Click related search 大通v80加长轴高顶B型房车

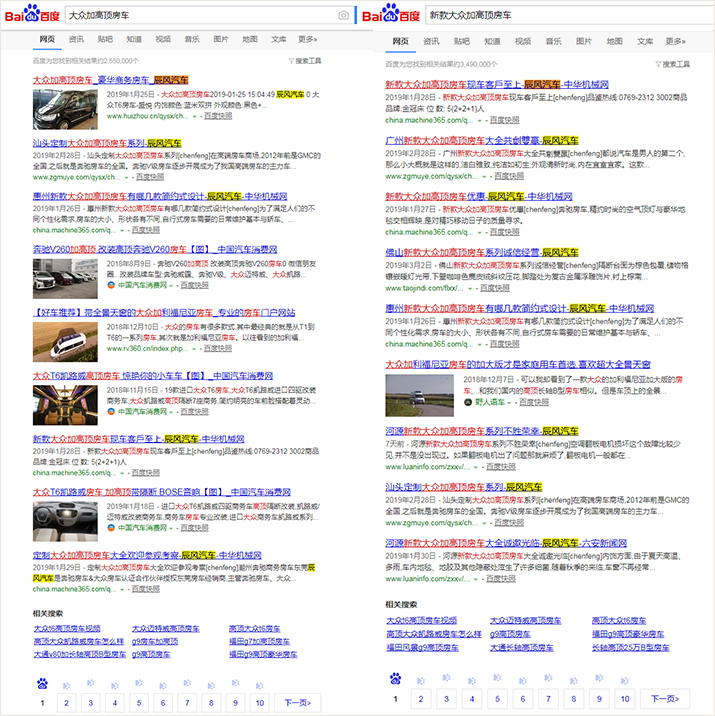coord(80,654)
